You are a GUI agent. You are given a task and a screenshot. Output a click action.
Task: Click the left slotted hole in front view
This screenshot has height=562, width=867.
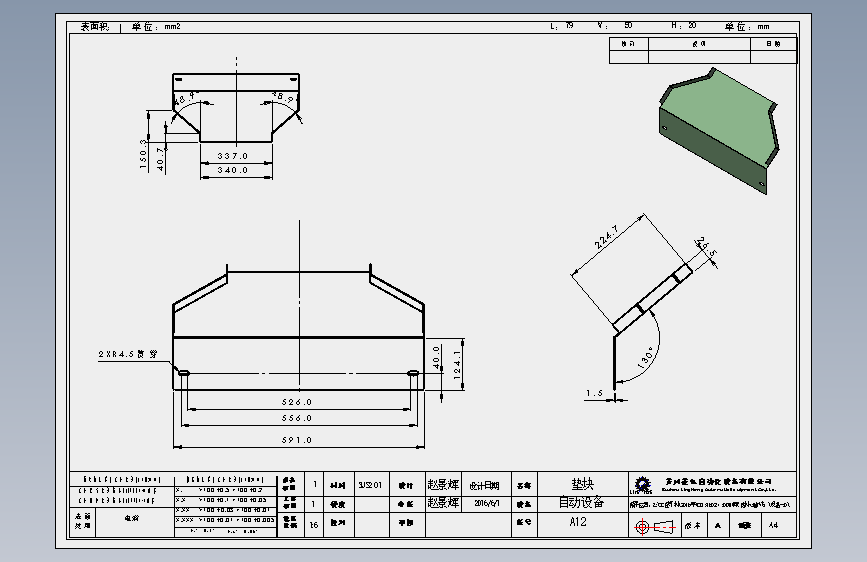click(184, 373)
